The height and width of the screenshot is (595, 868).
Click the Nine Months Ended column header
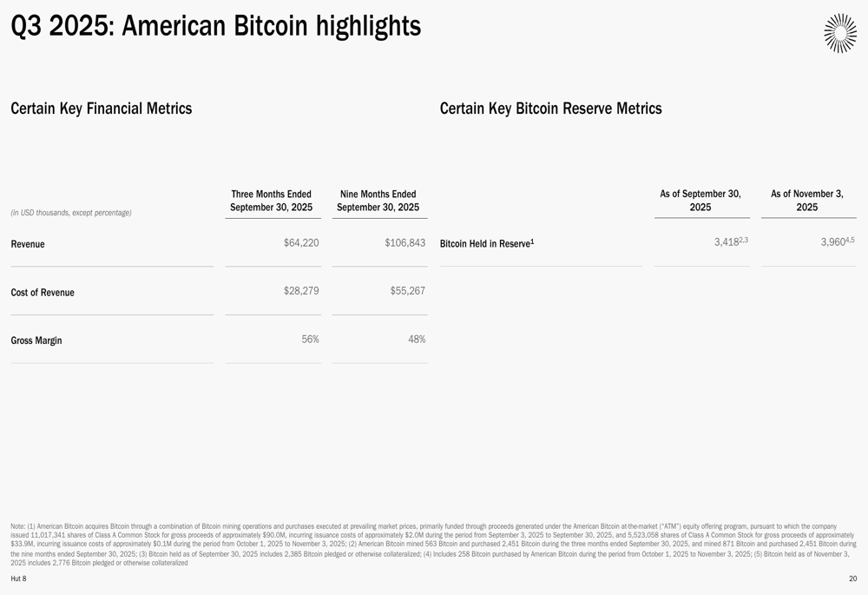pos(378,201)
